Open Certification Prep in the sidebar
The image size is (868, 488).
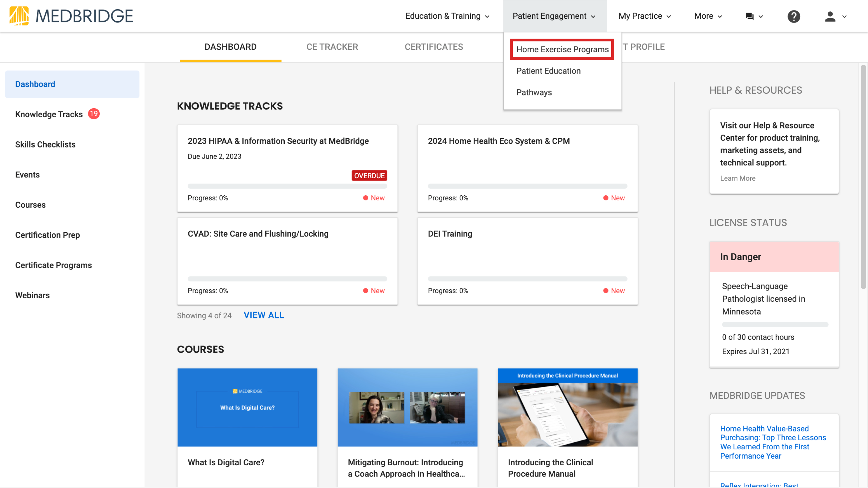(48, 235)
